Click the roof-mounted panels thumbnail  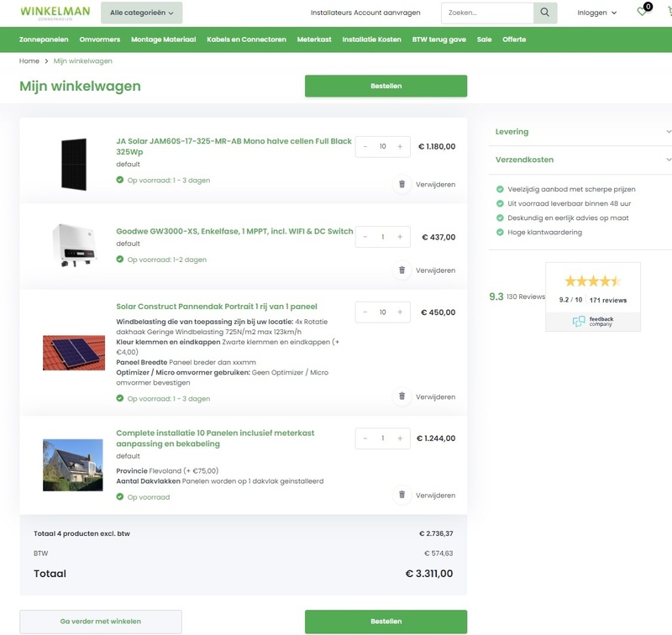(74, 353)
